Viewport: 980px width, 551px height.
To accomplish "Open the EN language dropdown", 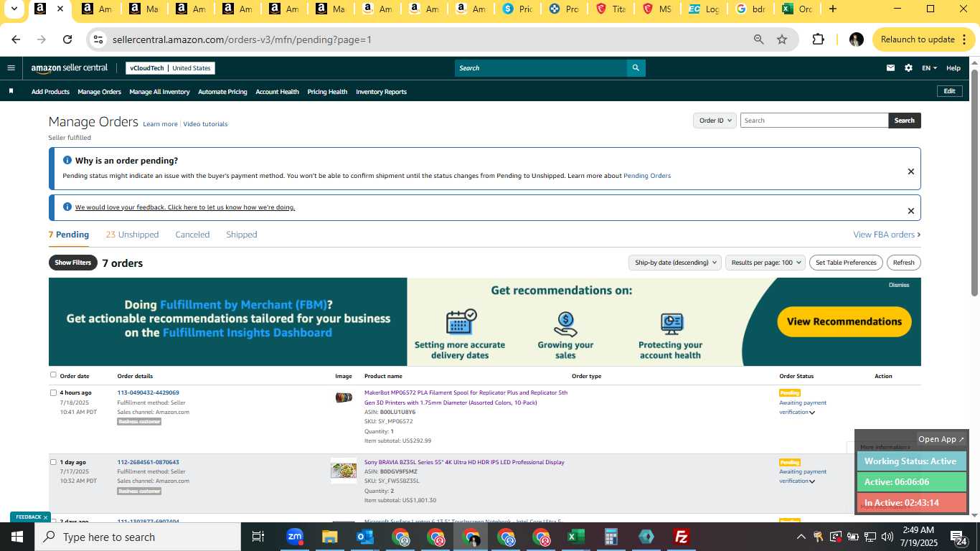I will click(929, 68).
